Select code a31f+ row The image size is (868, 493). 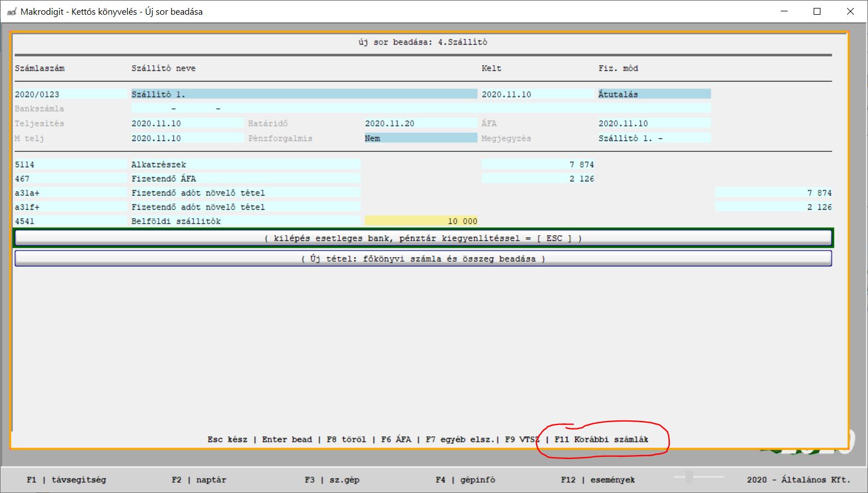[x=71, y=207]
